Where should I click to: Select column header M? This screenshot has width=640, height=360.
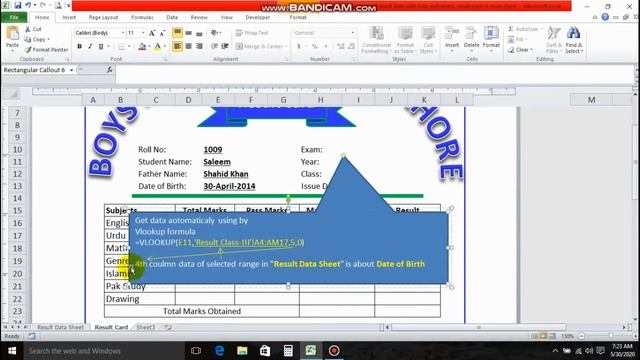[x=591, y=100]
